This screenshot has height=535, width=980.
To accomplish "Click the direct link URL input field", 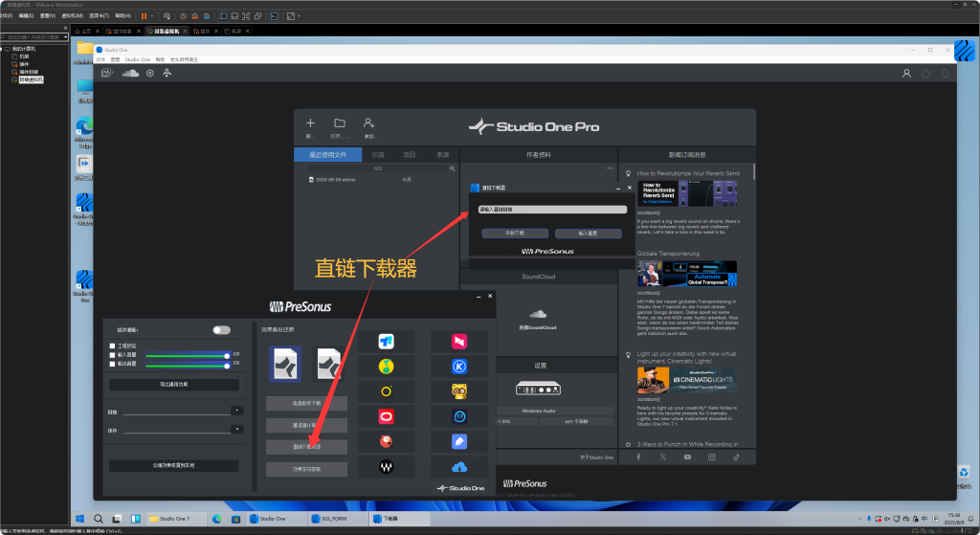I will click(552, 210).
